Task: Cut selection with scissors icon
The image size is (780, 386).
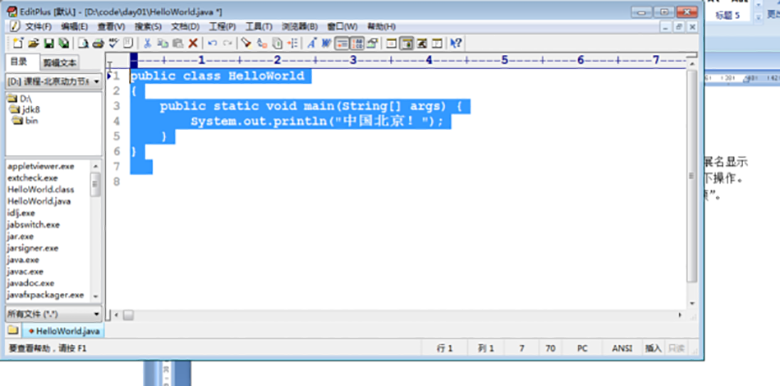Action: click(147, 43)
